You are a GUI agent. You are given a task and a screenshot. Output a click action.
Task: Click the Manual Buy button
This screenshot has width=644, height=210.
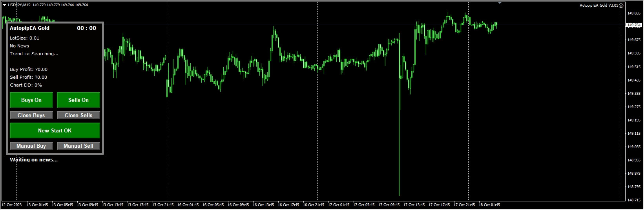click(31, 146)
